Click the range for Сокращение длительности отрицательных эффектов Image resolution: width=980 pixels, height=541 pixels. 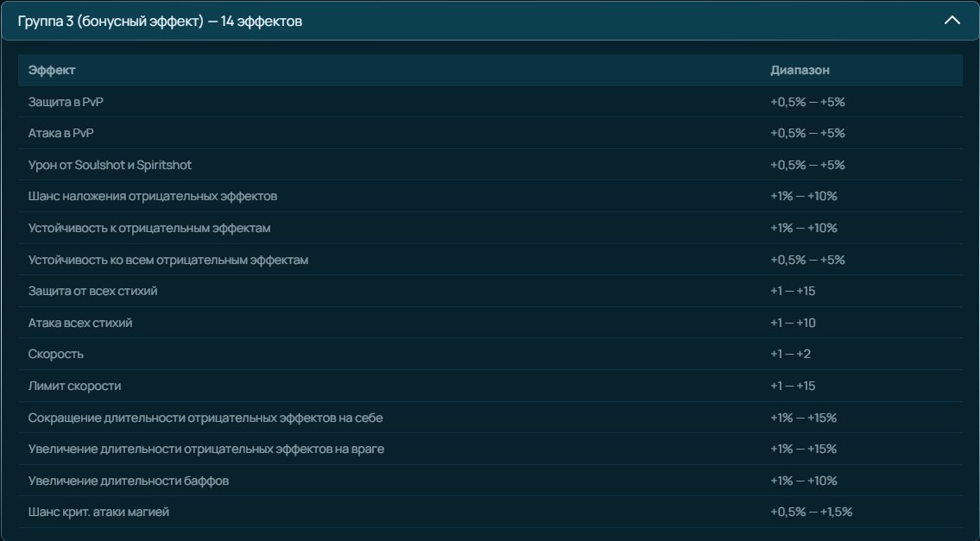click(804, 418)
